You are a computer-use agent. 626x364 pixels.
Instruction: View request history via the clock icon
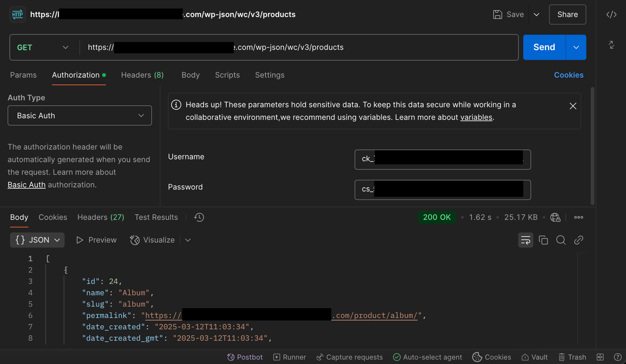click(199, 217)
